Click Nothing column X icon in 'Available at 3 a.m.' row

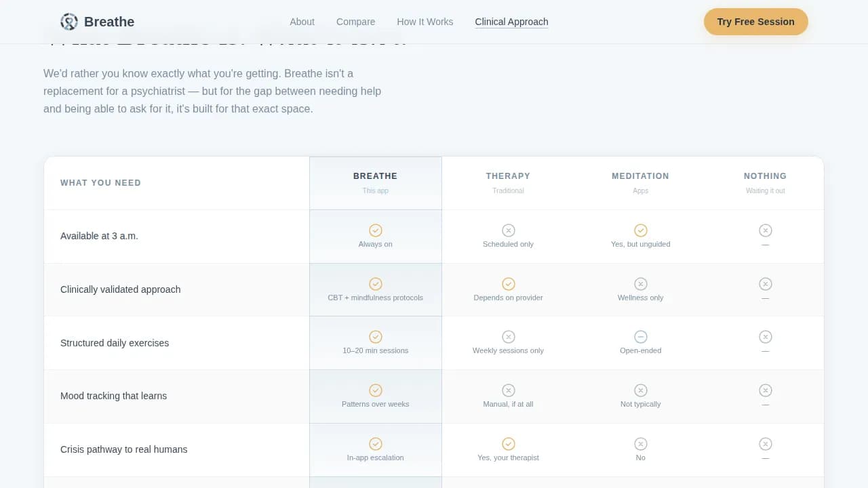pos(766,230)
